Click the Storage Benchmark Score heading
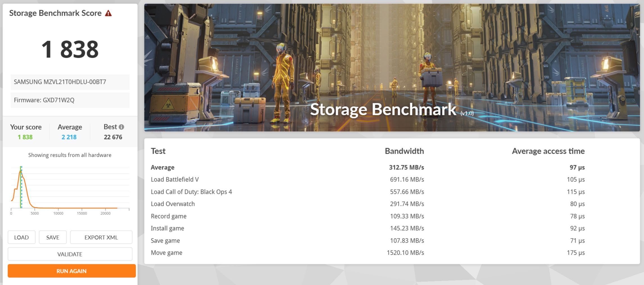Image resolution: width=644 pixels, height=285 pixels. (55, 13)
